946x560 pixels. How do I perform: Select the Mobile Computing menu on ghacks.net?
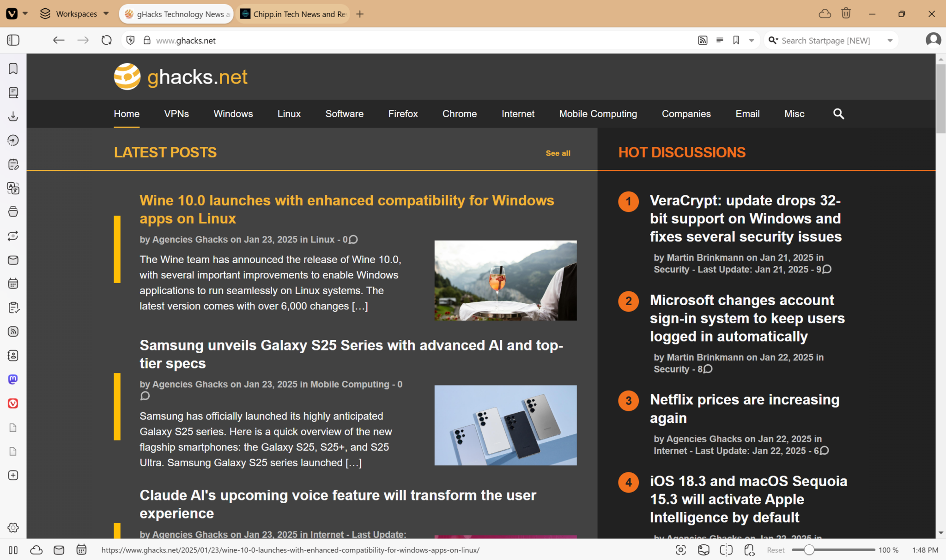pos(598,114)
